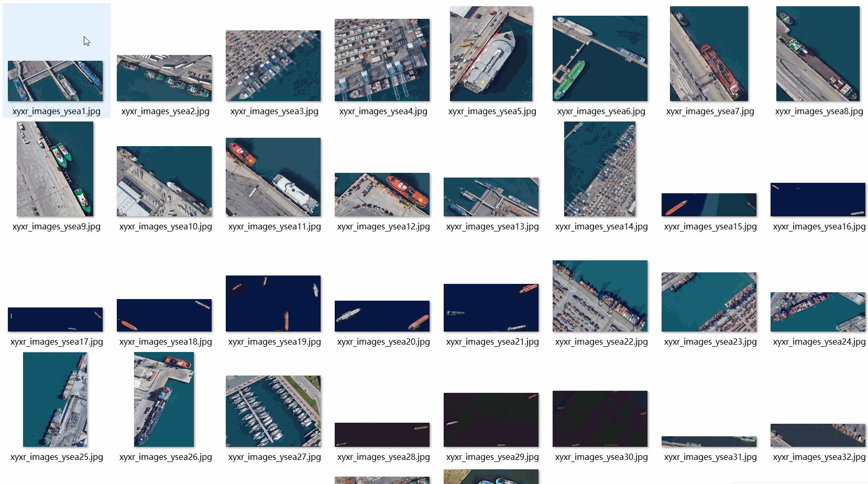Select the xyxr_images_ysea1.jpg thumbnail

56,81
